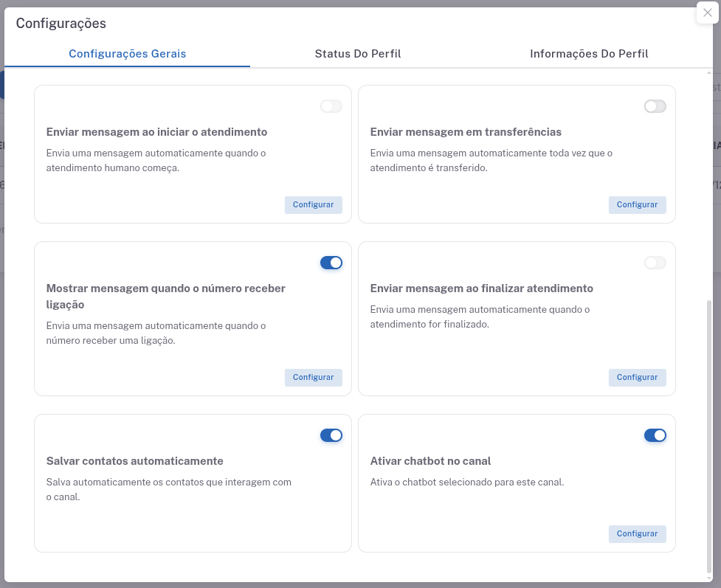Click the dialog's vertical scrollbar
Image resolution: width=721 pixels, height=588 pixels.
[709, 435]
